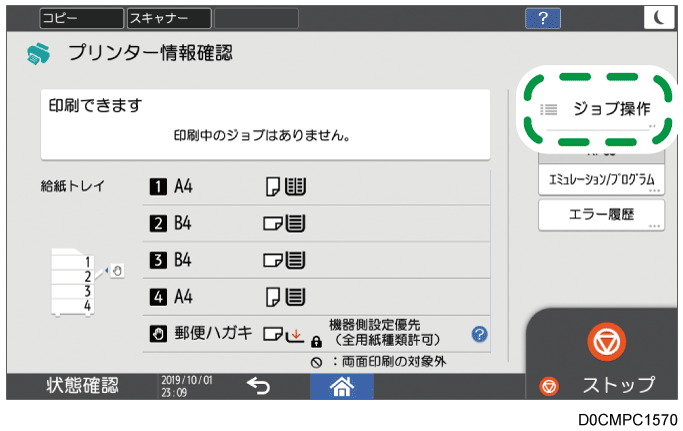The image size is (683, 431).
Task: Tap the bypass tray hand icon in list
Action: 158,334
